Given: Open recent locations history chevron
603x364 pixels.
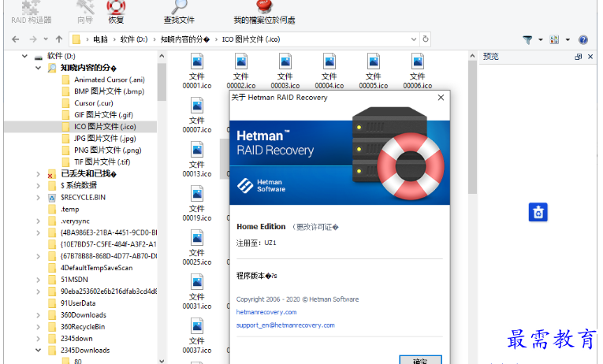Looking at the screenshot, I should 46,39.
